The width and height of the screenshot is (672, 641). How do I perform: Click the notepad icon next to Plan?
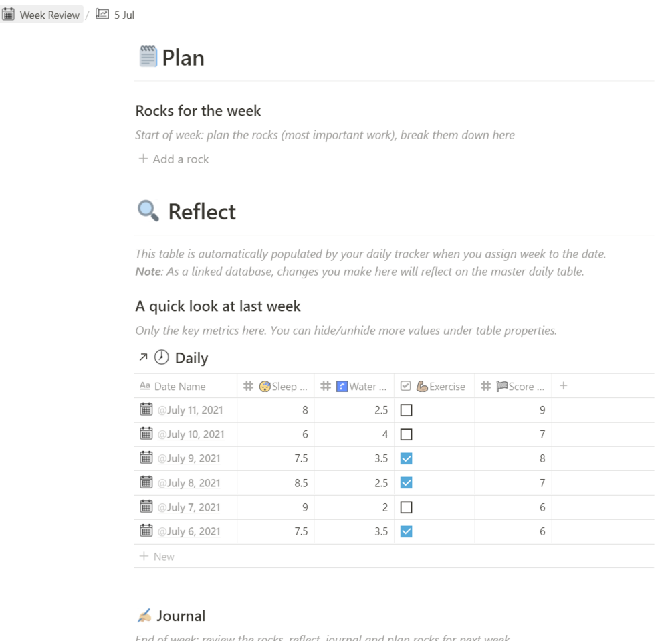click(148, 57)
